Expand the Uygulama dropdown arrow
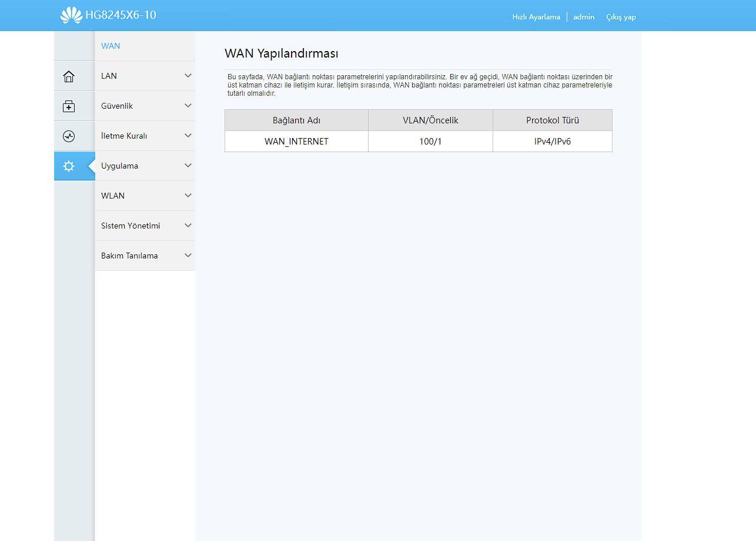Viewport: 756px width, 541px height. [188, 166]
